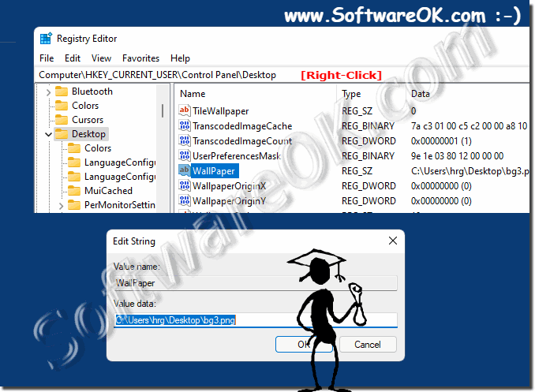Select the Bluetooth tree key
This screenshot has height=392, width=535.
coord(92,91)
